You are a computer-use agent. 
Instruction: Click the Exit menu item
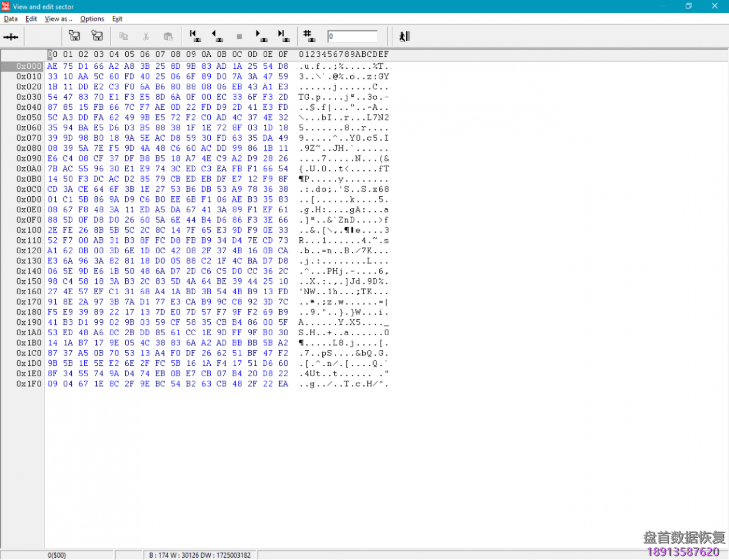pyautogui.click(x=117, y=19)
